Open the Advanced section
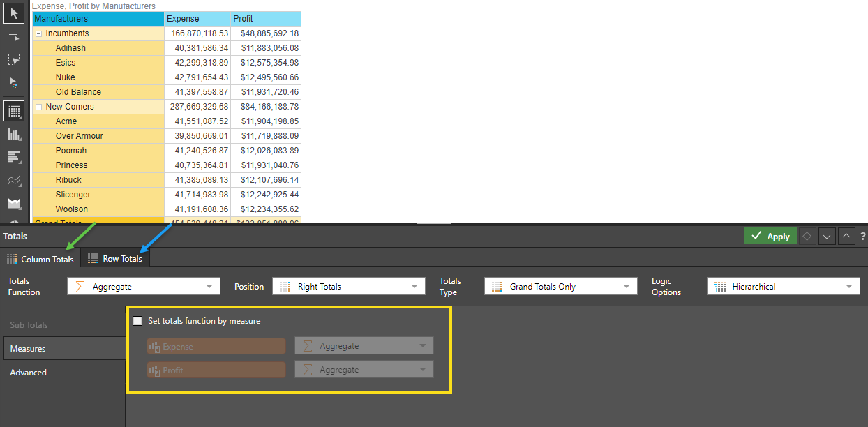The height and width of the screenshot is (427, 868). pos(29,373)
